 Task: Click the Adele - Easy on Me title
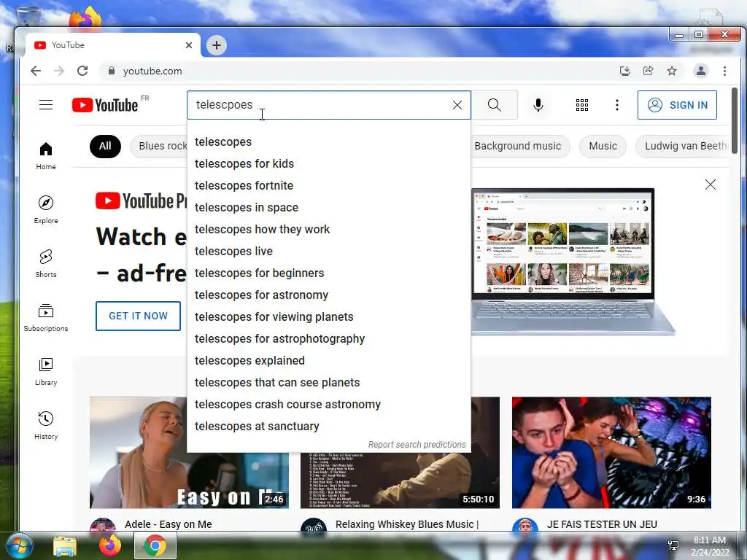[x=169, y=525]
